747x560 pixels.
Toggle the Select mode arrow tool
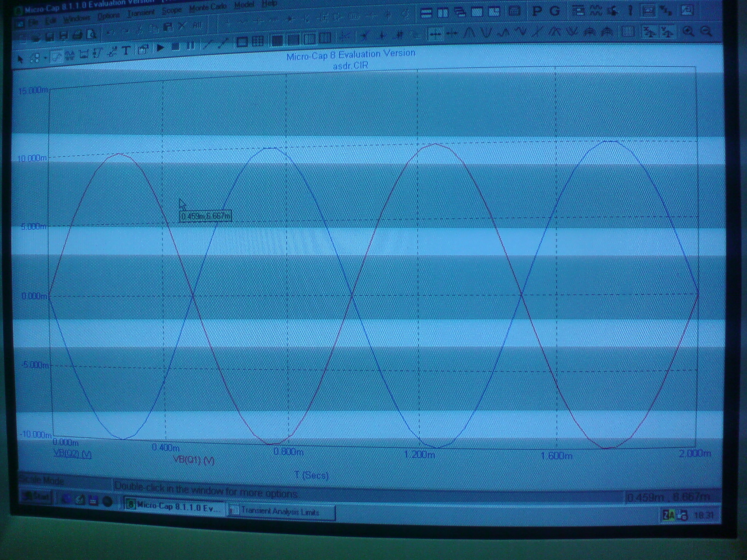(20, 58)
